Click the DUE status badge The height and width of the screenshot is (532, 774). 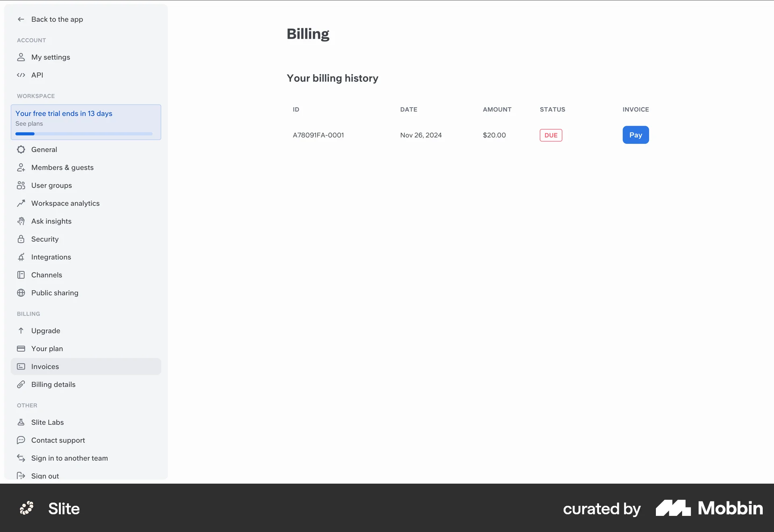coord(551,135)
